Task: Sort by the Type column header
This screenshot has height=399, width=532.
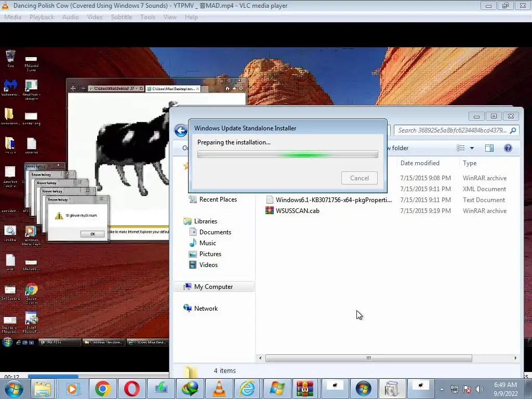Action: click(x=470, y=163)
